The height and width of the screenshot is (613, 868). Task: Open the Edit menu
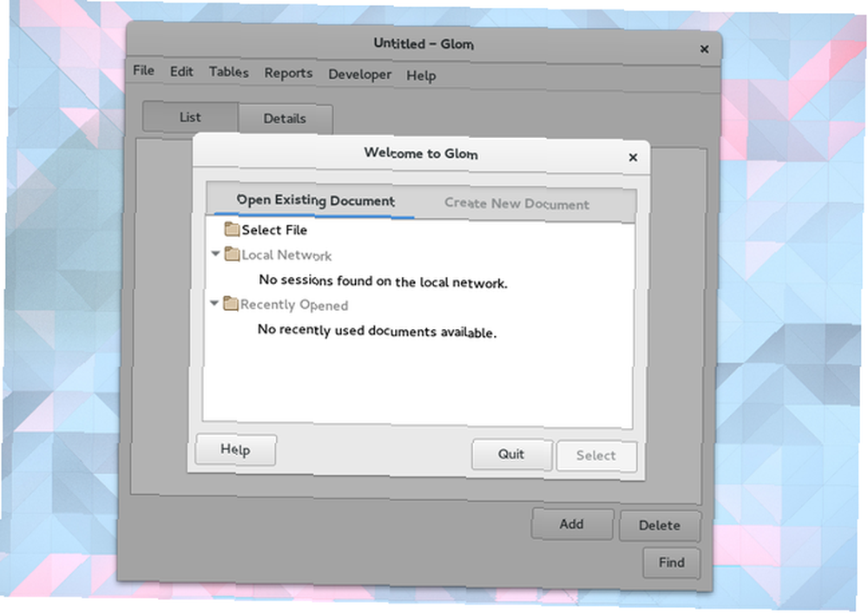(181, 71)
